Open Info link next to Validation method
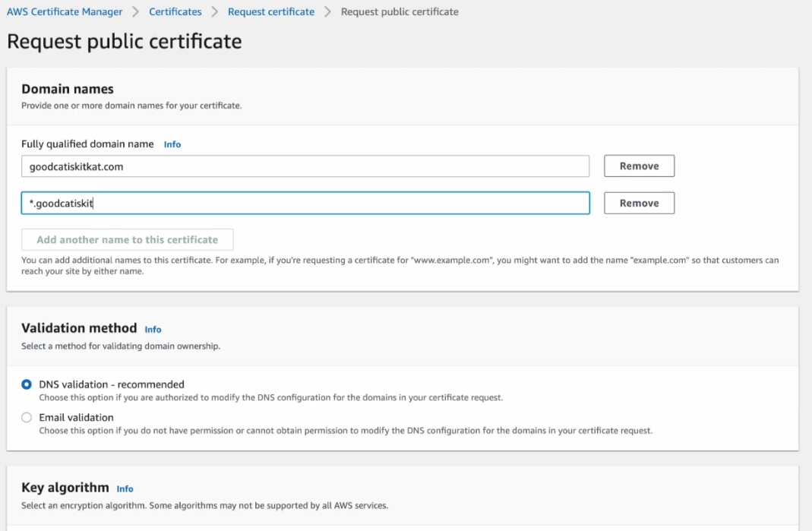812x531 pixels. (153, 330)
